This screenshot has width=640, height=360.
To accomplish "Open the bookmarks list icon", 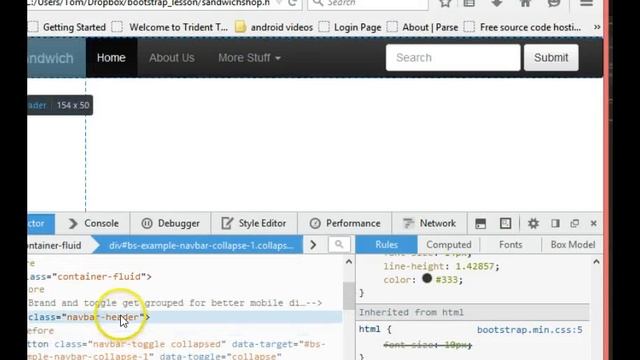I will click(469, 3).
